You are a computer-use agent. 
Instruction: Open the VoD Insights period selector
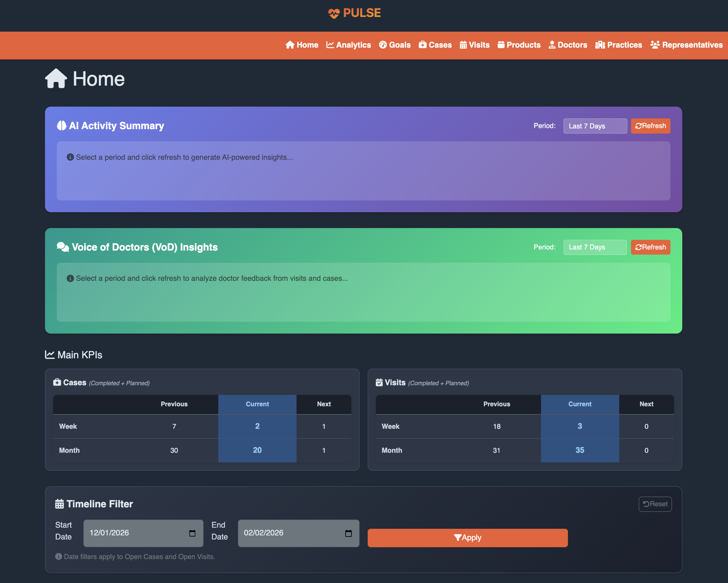[595, 247]
